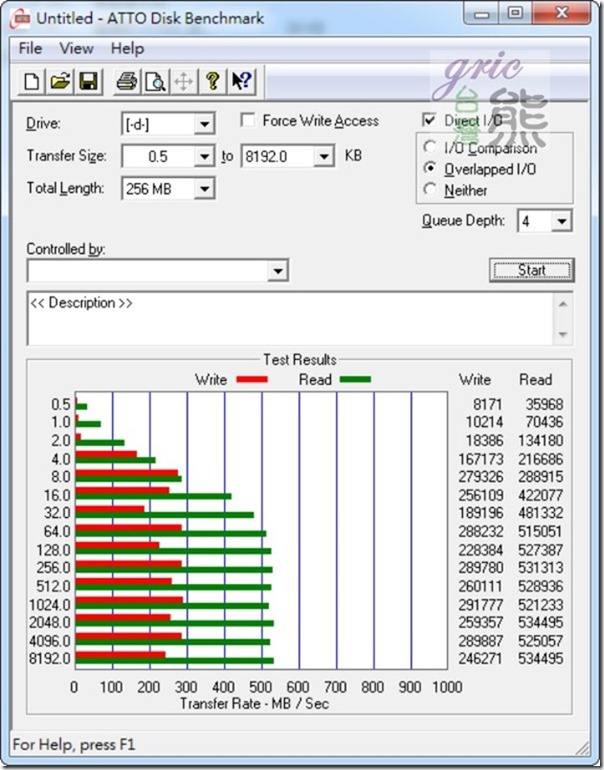The image size is (604, 770).
Task: Select the Neither radio button
Action: 430,189
